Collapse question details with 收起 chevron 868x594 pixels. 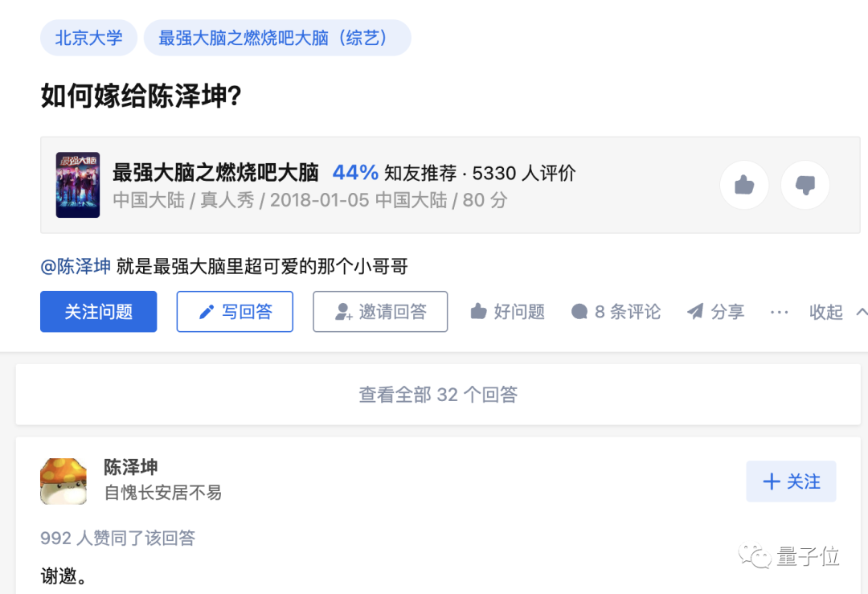click(x=862, y=312)
